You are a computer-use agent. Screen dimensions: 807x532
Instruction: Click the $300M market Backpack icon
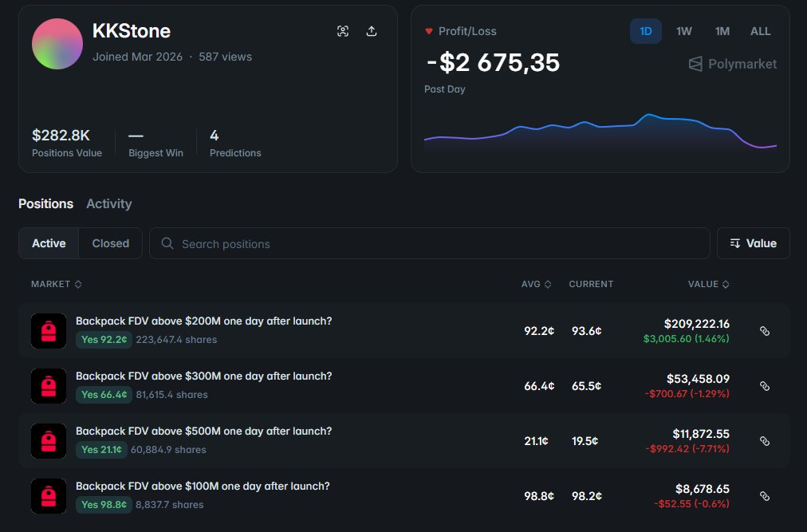click(49, 386)
